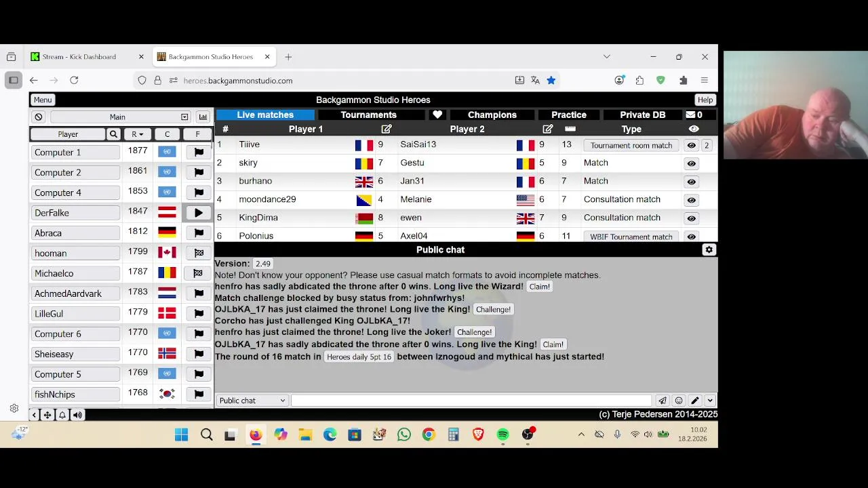Open the Practice tab
Viewport: 868px width, 488px height.
pos(569,115)
